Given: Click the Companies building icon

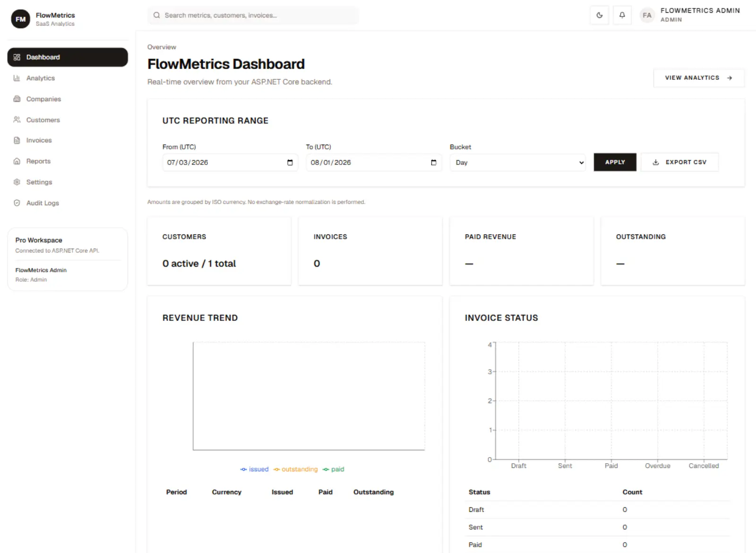Looking at the screenshot, I should coord(17,99).
